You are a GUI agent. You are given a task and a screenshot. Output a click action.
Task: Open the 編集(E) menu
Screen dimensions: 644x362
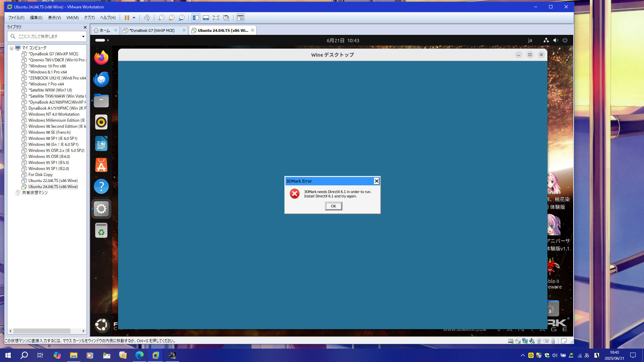click(x=36, y=18)
